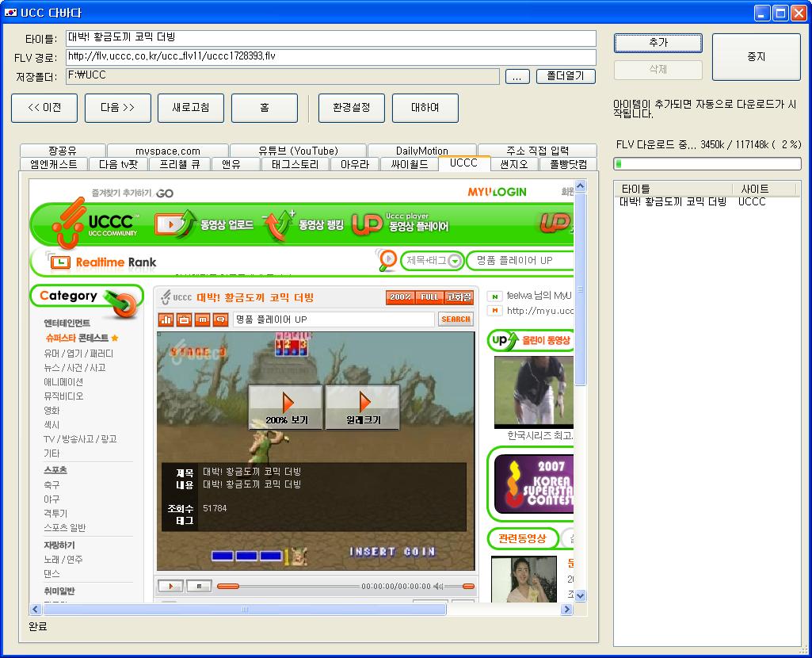Image resolution: width=812 pixels, height=658 pixels.
Task: Switch to the DailyMotion tab
Action: point(422,151)
